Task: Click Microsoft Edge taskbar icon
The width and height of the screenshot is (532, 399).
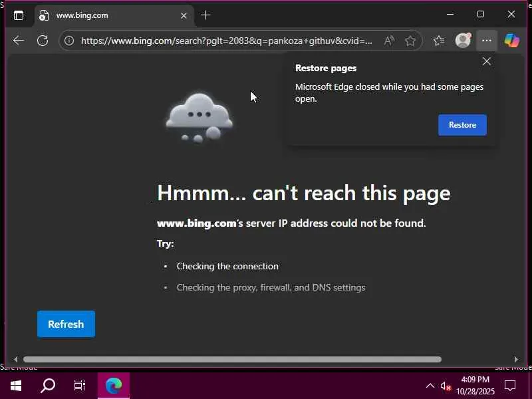Action: (x=114, y=386)
